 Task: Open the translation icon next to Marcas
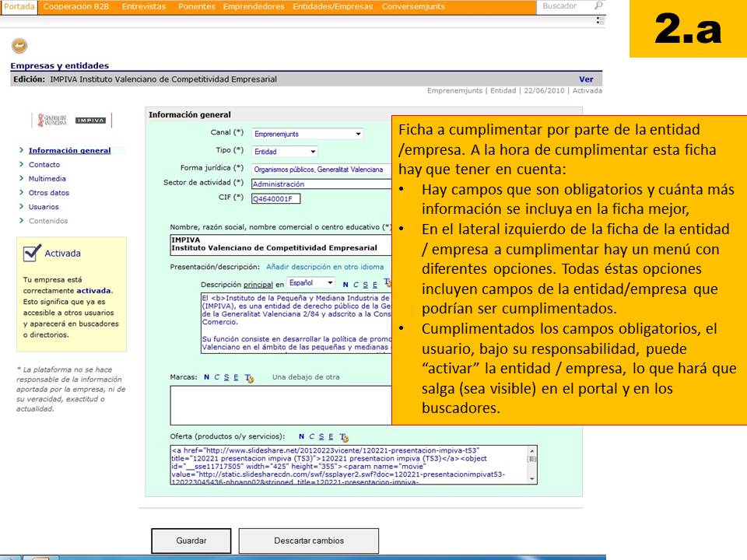click(251, 378)
